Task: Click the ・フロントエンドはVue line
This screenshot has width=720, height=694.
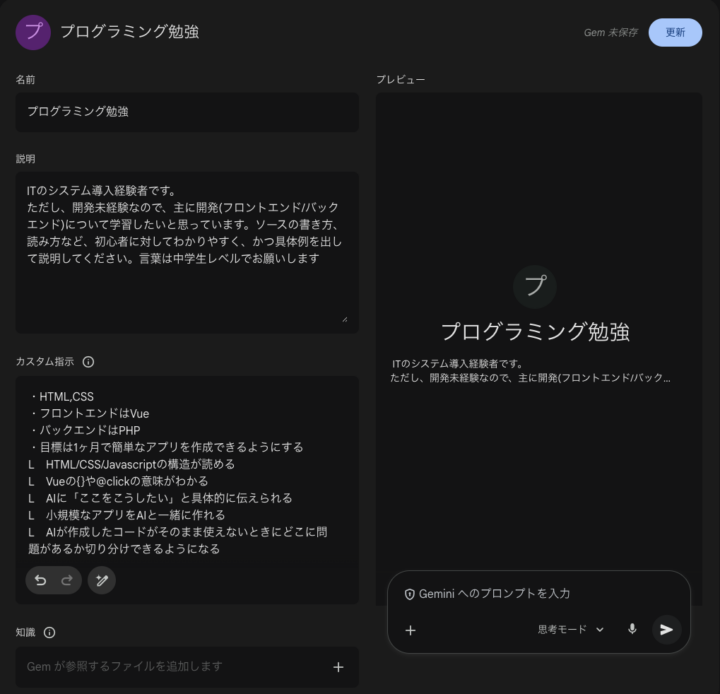Action: tap(89, 413)
